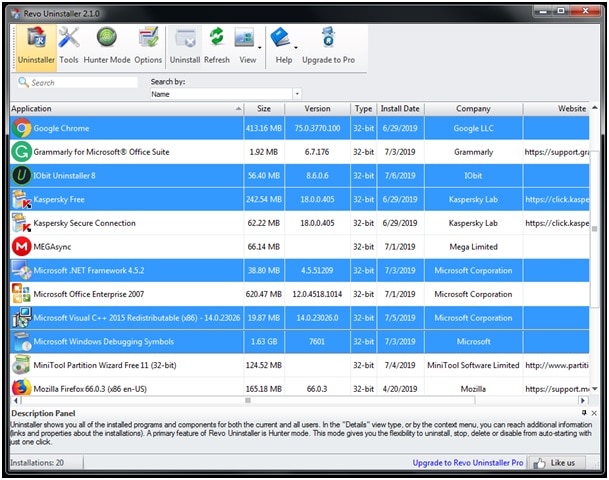Select Grammarly for Microsoft Office Suite
Image resolution: width=609 pixels, height=480 pixels.
[x=101, y=152]
